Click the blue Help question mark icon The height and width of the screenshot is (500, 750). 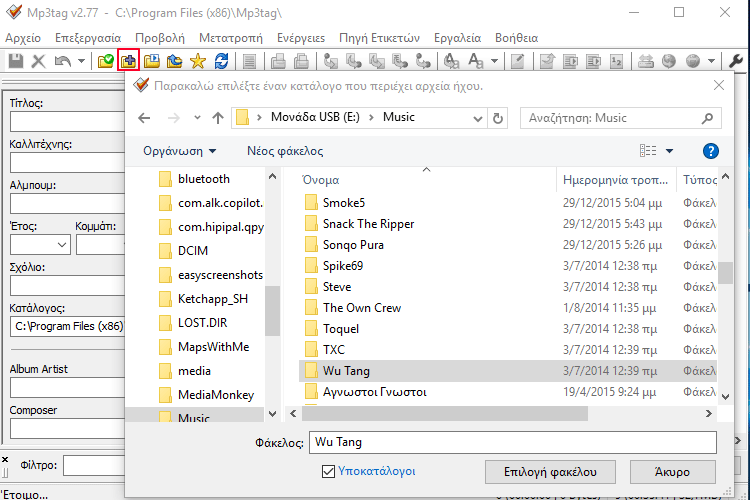711,151
